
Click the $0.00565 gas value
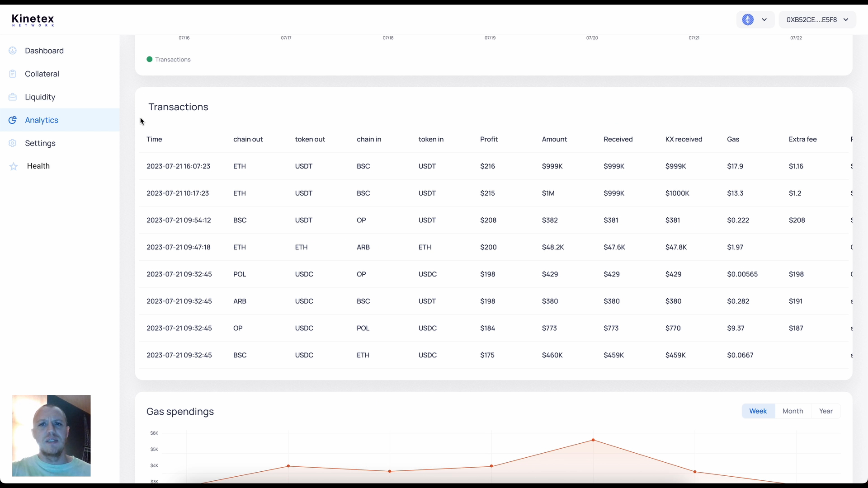tap(742, 274)
